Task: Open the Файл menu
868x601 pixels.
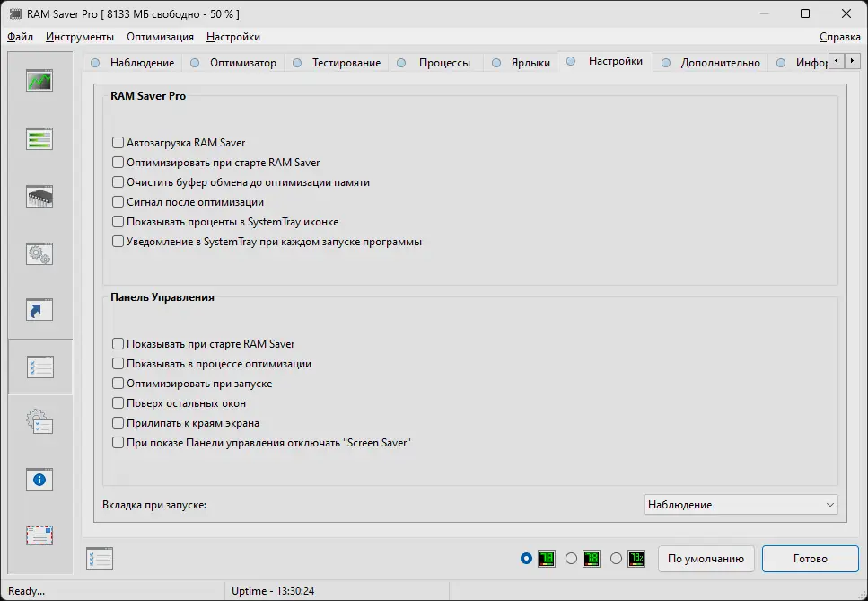Action: 20,37
